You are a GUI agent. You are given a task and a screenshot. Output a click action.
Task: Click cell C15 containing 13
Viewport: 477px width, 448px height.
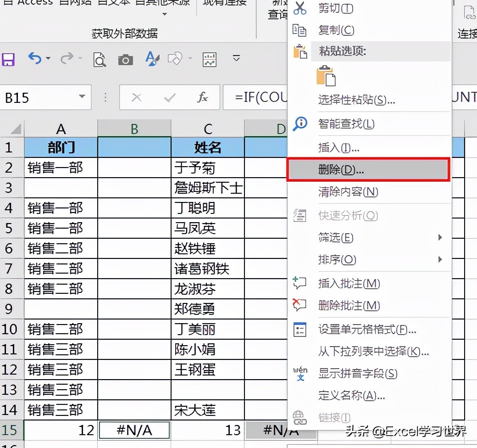208,430
